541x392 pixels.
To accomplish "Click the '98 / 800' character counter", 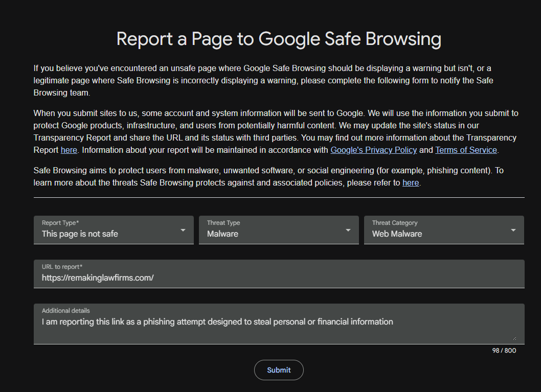I will [504, 350].
